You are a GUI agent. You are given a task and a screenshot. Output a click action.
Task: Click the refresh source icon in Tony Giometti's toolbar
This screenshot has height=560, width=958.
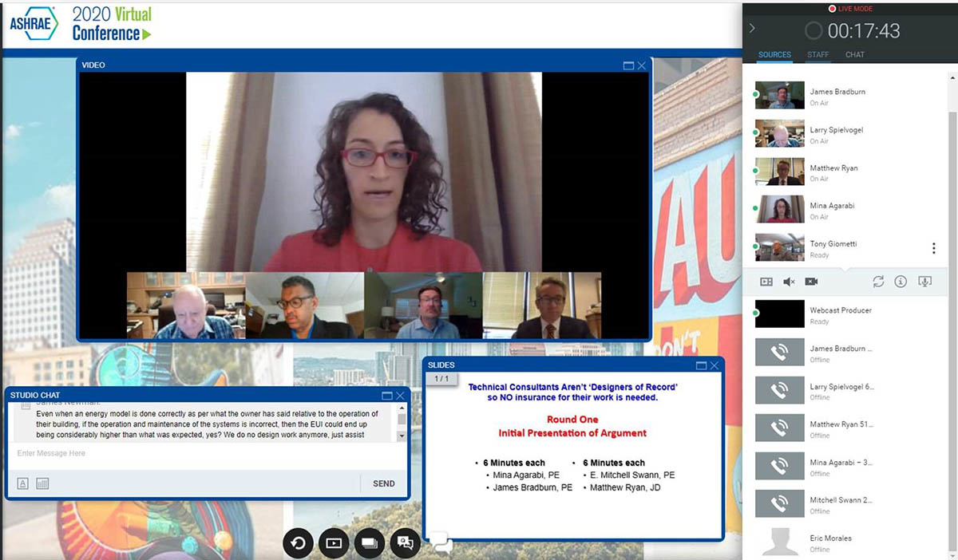[878, 282]
